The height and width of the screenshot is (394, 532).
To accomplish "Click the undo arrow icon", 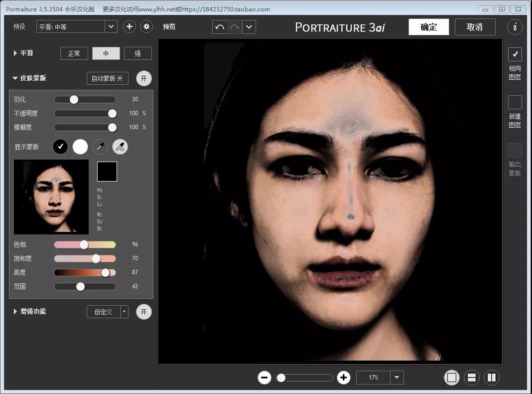I will [220, 27].
